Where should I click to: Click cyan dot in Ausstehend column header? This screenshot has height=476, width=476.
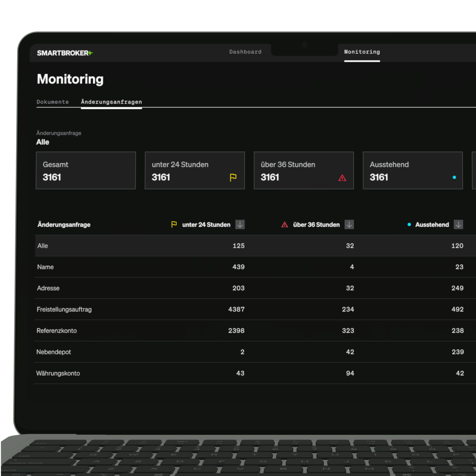(409, 224)
